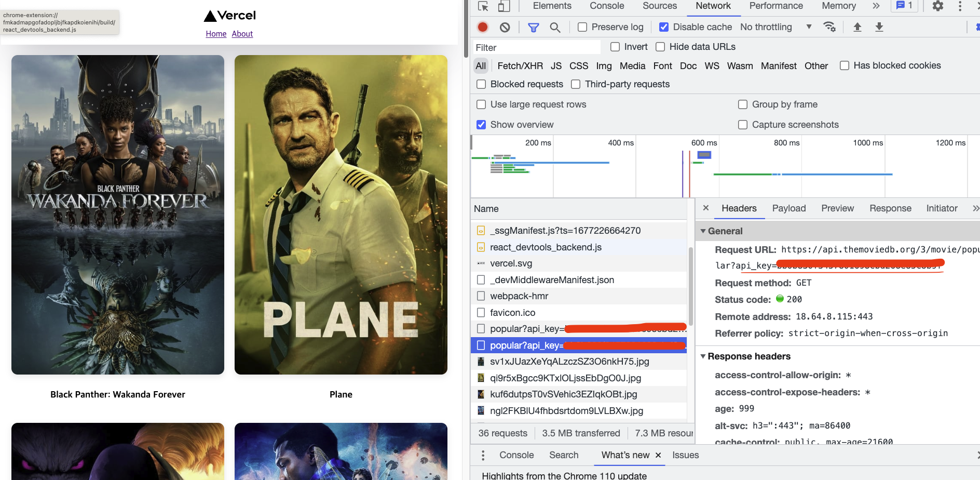Select the kuf6dutpsT0vSVehic3EZIqkOBt.jpg request
This screenshot has width=980, height=480.
[x=579, y=394]
